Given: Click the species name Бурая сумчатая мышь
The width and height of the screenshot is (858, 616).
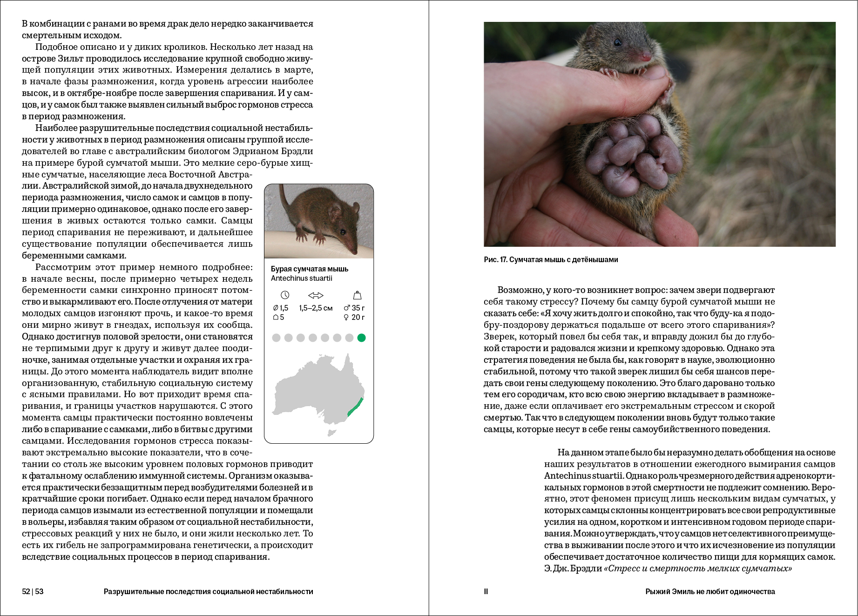Looking at the screenshot, I should (x=309, y=269).
